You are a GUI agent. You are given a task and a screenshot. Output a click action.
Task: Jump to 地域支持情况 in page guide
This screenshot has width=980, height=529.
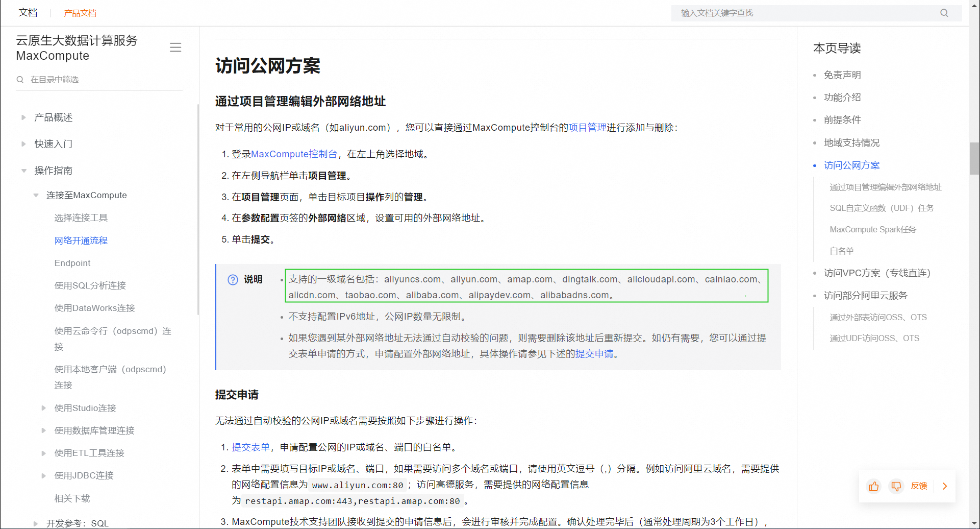coord(851,142)
